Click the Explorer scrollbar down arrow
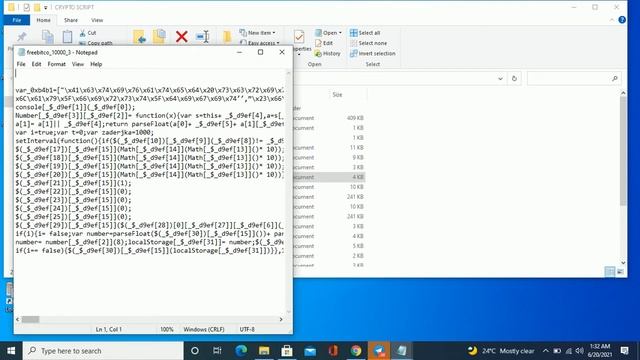Screen dimensions: 640x360 [623, 262]
